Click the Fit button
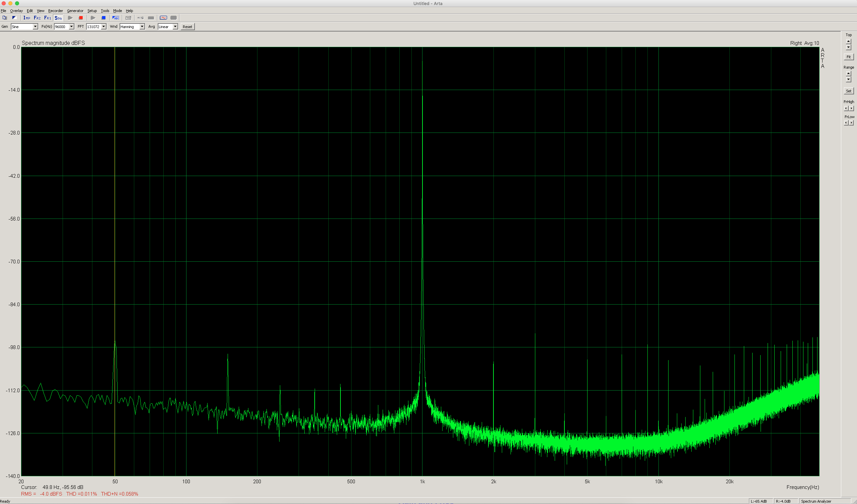Viewport: 857px width, 504px height. click(x=849, y=57)
